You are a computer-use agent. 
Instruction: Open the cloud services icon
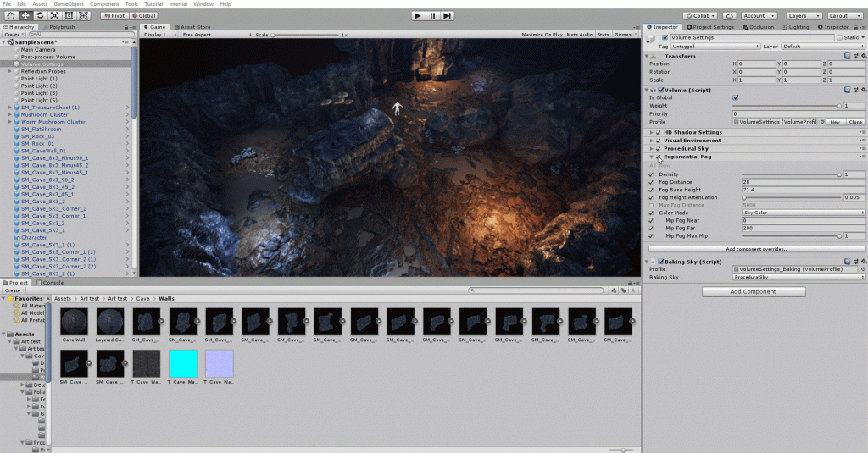click(729, 15)
